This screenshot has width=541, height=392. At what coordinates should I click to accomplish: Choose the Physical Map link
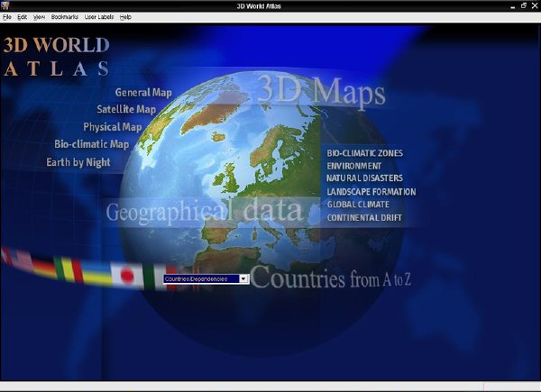[x=113, y=127]
